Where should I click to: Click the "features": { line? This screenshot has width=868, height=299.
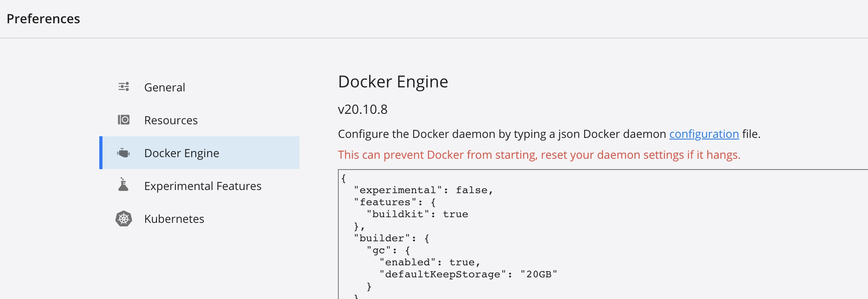pos(395,202)
